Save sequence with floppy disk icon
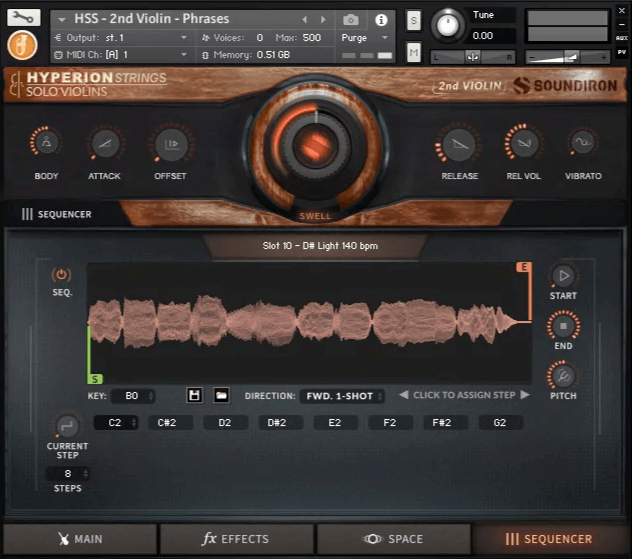The image size is (632, 559). 194,395
